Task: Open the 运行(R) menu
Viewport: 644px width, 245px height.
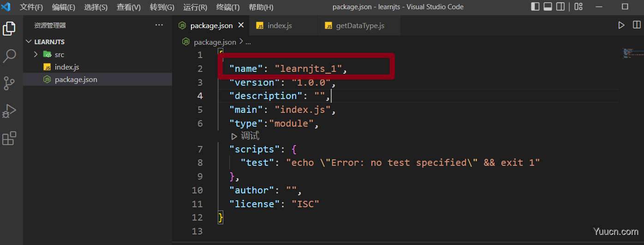Action: pos(195,7)
